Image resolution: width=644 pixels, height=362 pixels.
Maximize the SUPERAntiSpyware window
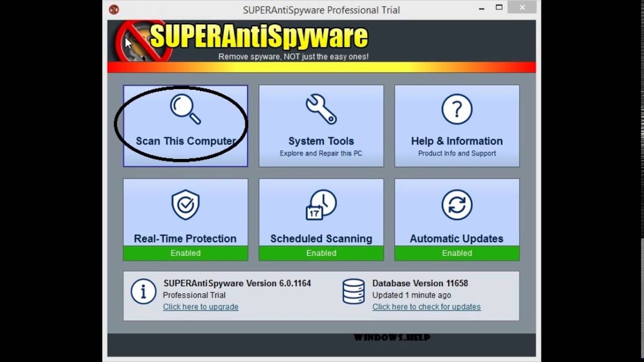click(x=499, y=8)
